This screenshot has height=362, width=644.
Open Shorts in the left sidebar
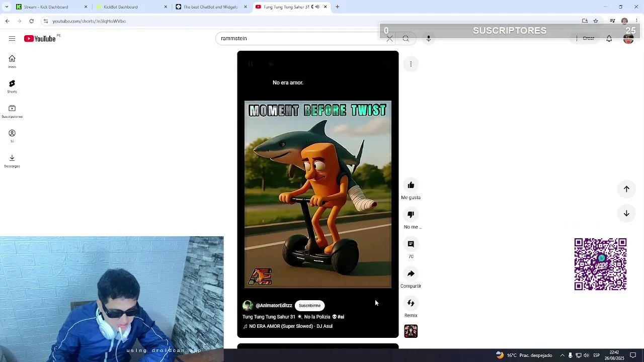click(12, 86)
